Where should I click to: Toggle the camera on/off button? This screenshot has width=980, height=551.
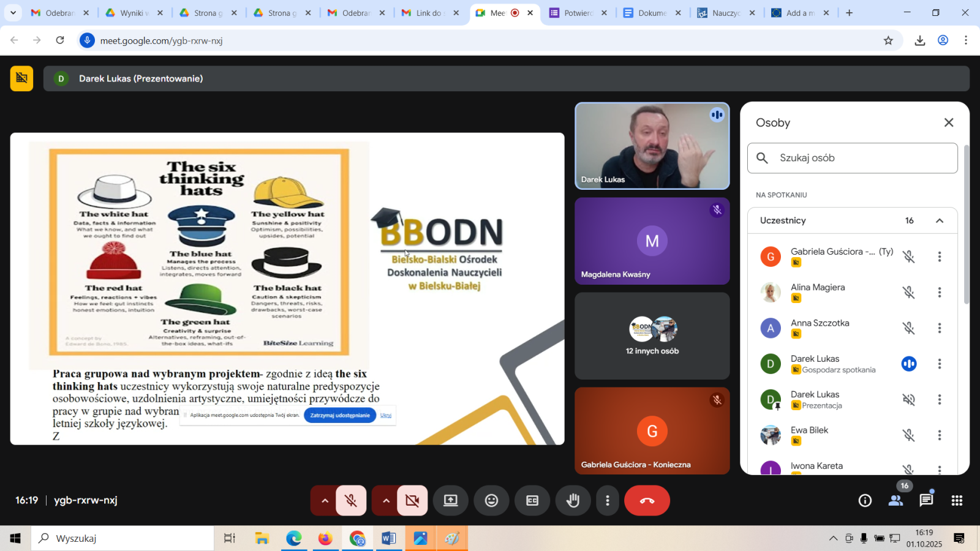pos(412,501)
